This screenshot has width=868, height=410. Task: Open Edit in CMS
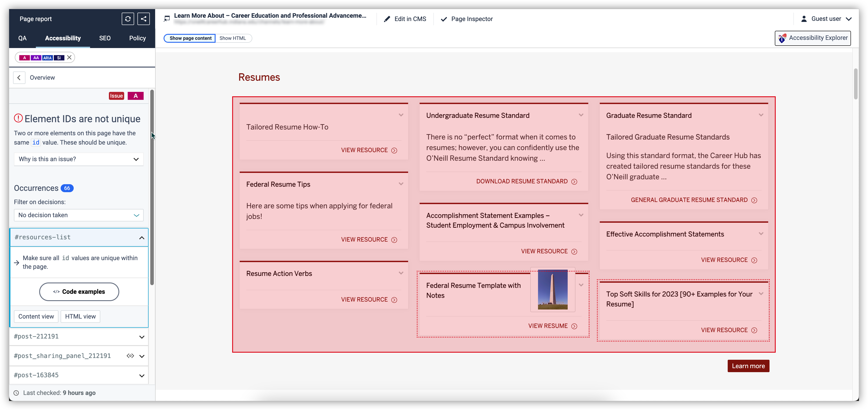[405, 19]
